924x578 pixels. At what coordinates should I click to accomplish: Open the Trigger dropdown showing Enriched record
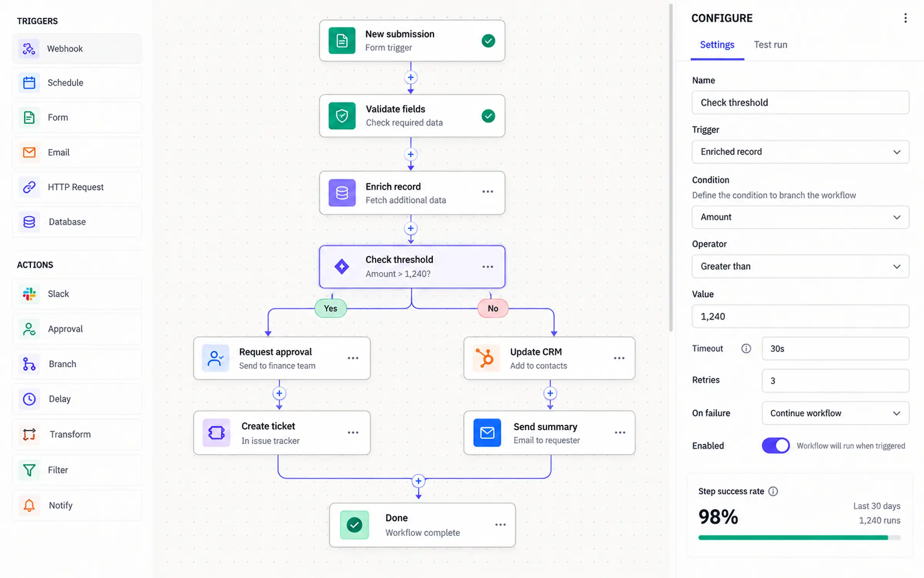[x=800, y=152]
